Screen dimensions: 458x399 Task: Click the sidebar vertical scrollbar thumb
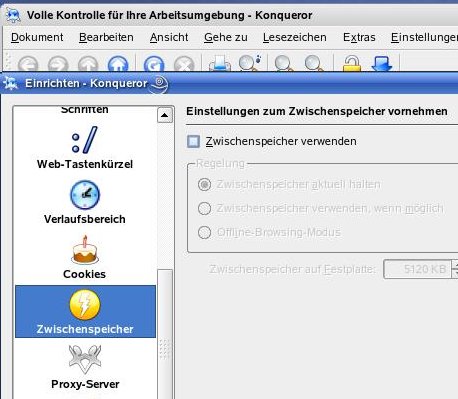pyautogui.click(x=165, y=333)
